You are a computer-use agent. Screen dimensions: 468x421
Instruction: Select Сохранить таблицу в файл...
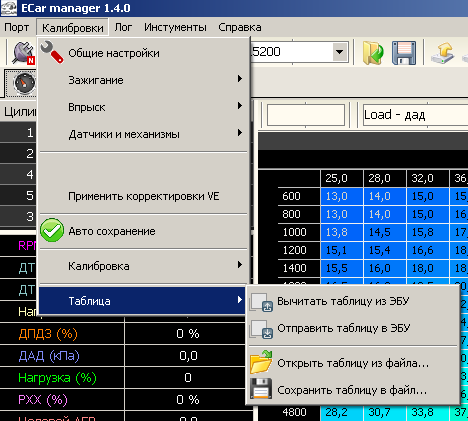coord(354,390)
